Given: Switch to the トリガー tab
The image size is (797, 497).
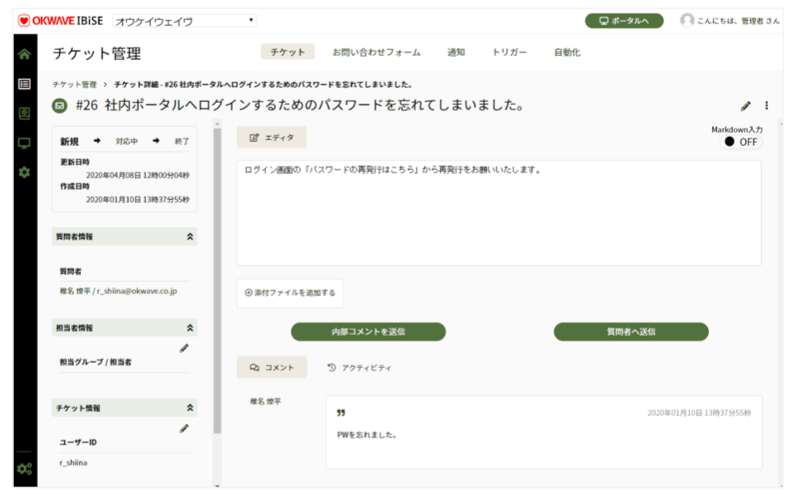Looking at the screenshot, I should (509, 52).
